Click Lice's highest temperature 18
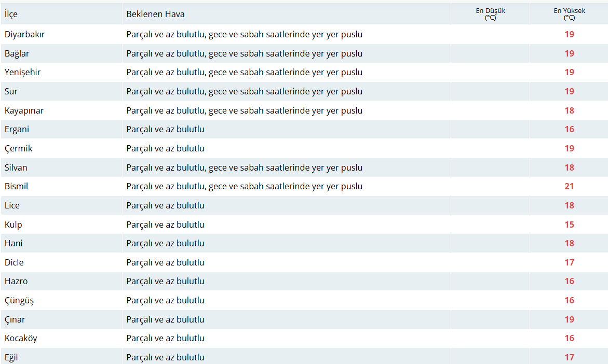 click(x=569, y=206)
